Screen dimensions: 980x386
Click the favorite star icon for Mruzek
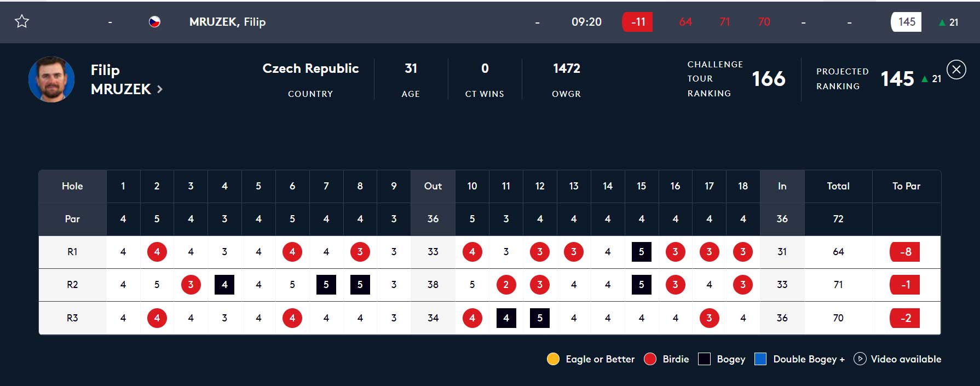pyautogui.click(x=22, y=21)
